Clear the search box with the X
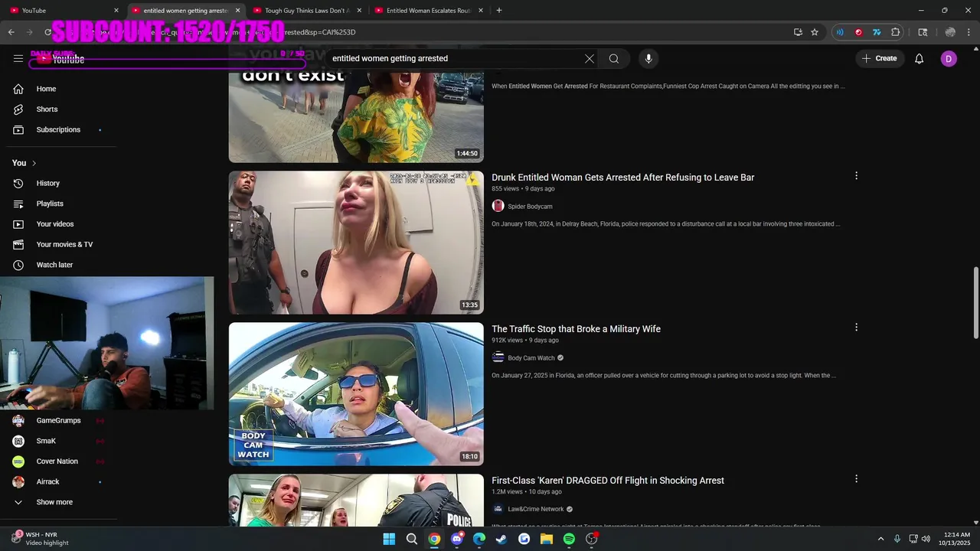The height and width of the screenshot is (551, 980). point(590,59)
